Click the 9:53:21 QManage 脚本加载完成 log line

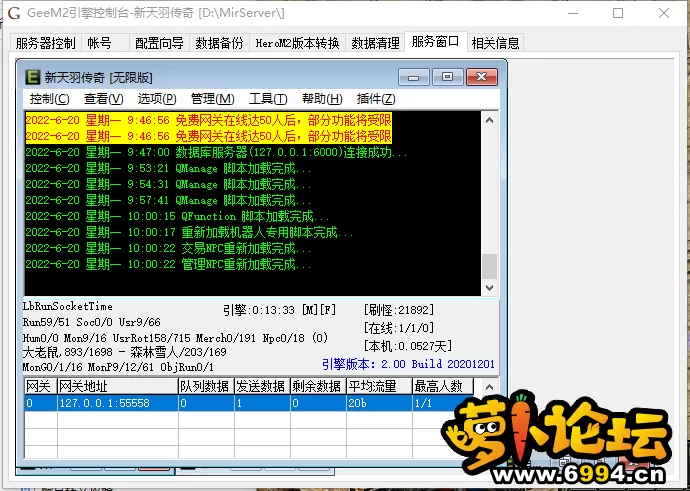coord(169,169)
